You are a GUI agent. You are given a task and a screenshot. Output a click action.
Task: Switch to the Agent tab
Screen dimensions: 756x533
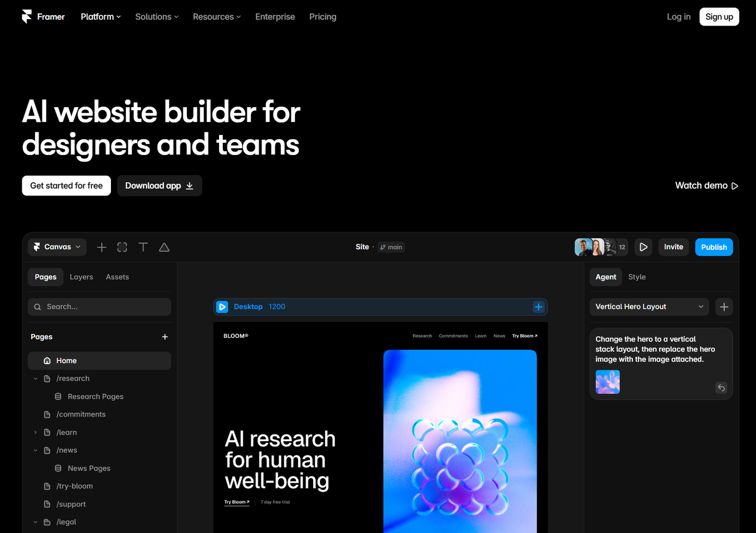point(606,277)
